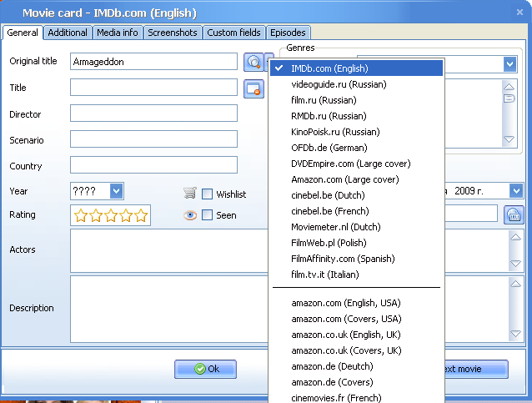Select cinemovies.fr (French) source
Screen dimensions: 532x403
[356, 397]
